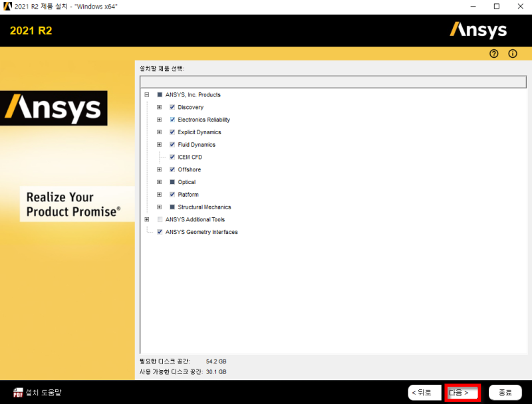
Task: Click the 다음 (Next) button
Action: click(x=462, y=392)
